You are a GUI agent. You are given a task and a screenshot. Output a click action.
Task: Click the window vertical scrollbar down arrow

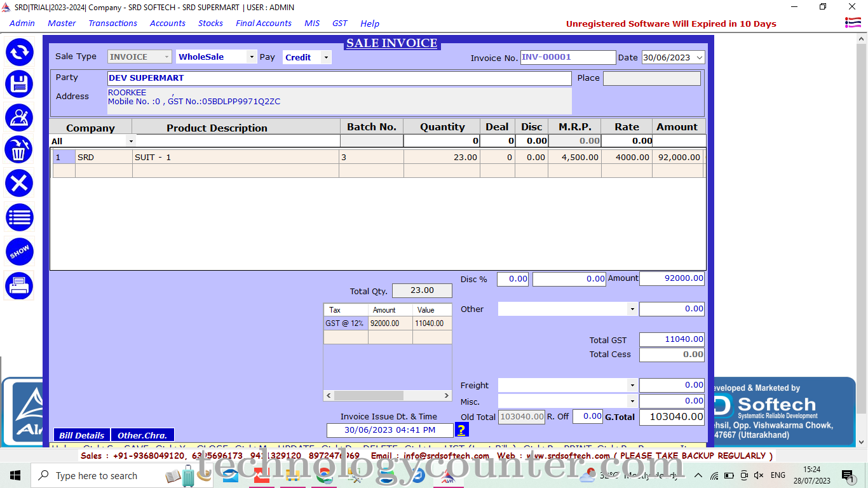(862, 442)
